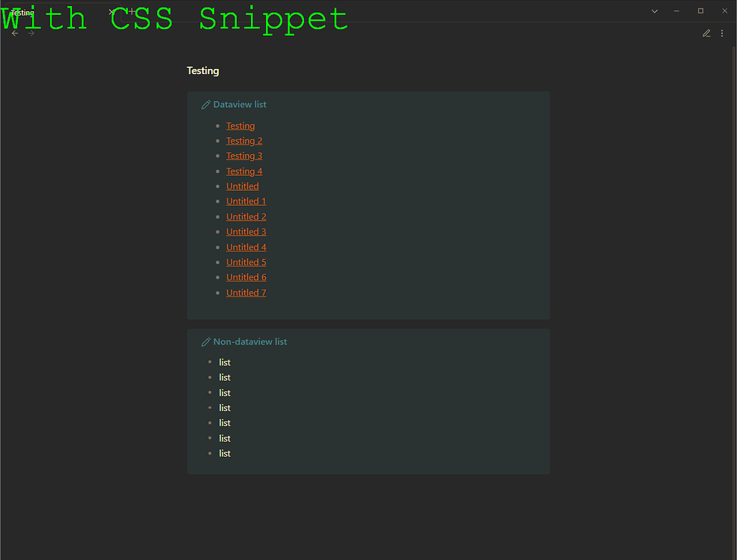Click the pencil icon on the Dataview list callout
Viewport: 737px width, 560px height.
tap(206, 104)
